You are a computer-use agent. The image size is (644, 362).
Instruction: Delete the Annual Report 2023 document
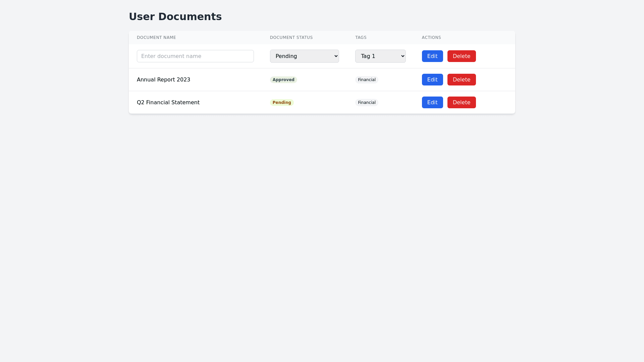[x=461, y=79]
